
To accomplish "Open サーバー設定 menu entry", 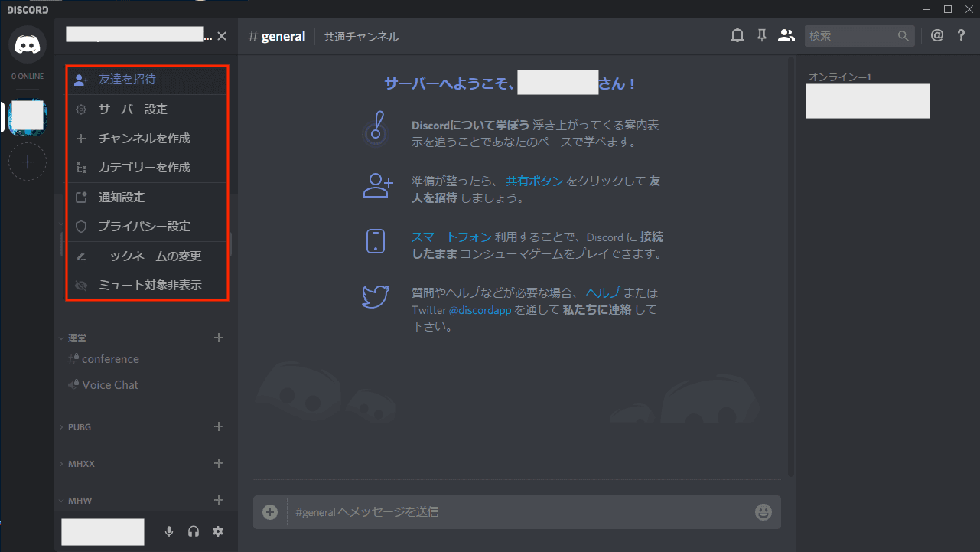I will 147,109.
